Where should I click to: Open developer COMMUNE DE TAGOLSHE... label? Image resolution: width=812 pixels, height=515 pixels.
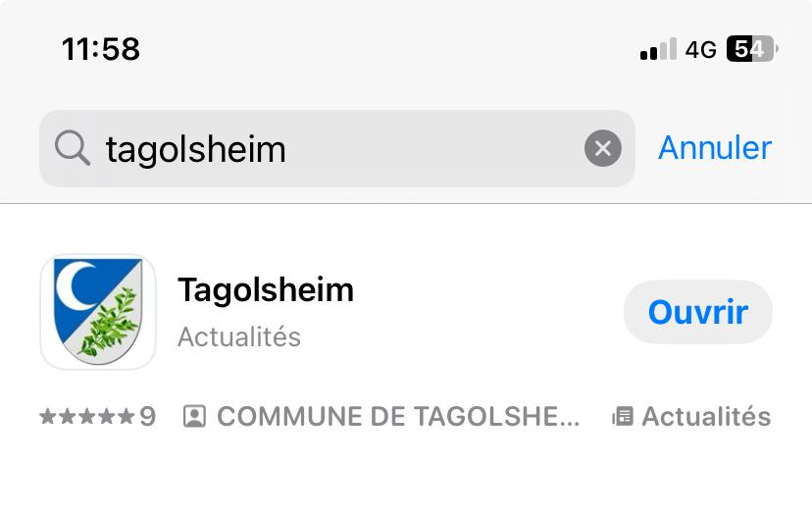(398, 417)
